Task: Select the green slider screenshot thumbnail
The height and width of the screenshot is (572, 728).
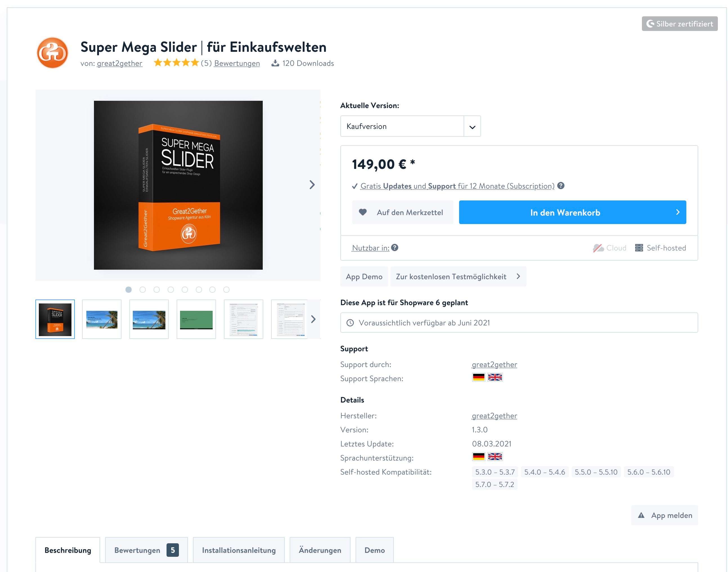Action: click(196, 319)
